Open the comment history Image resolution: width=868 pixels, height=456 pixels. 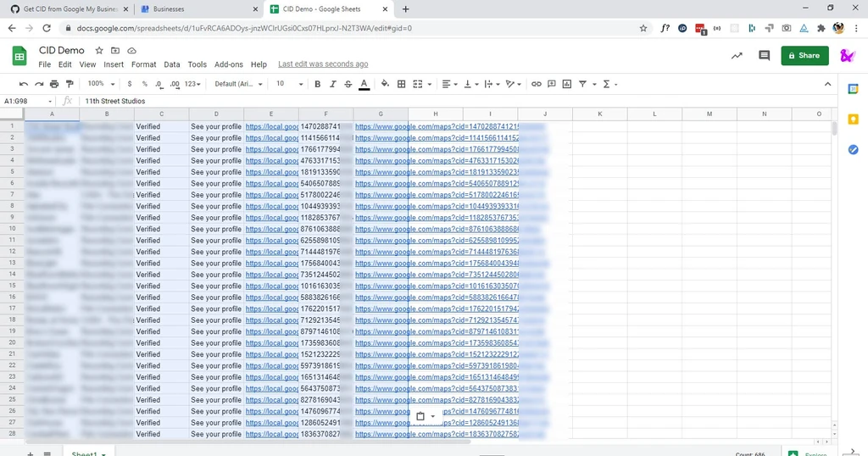(764, 55)
